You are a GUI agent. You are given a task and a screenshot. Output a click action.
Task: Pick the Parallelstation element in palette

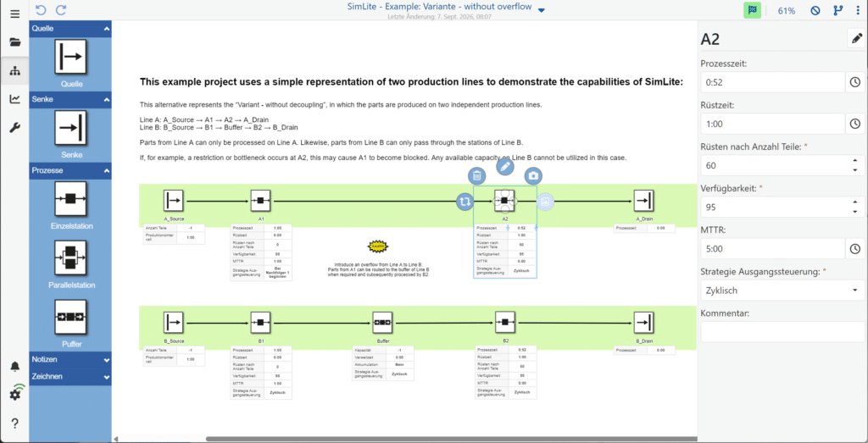point(70,257)
